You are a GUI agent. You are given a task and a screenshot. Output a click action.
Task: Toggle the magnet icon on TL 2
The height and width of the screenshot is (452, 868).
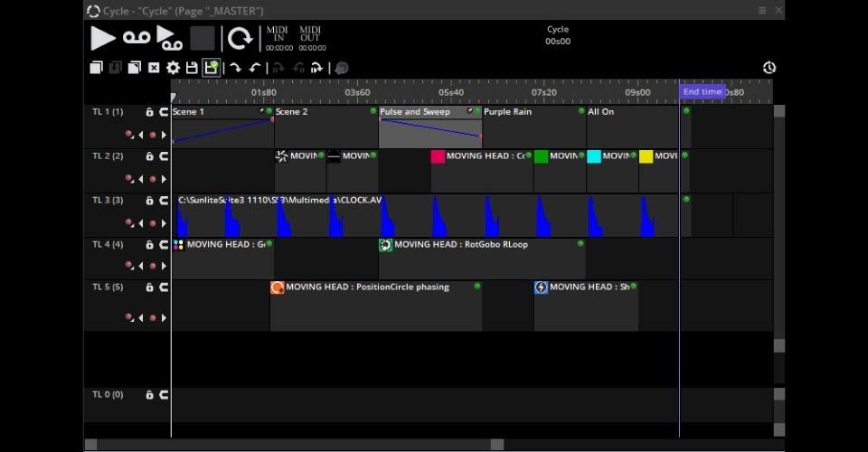pos(164,156)
